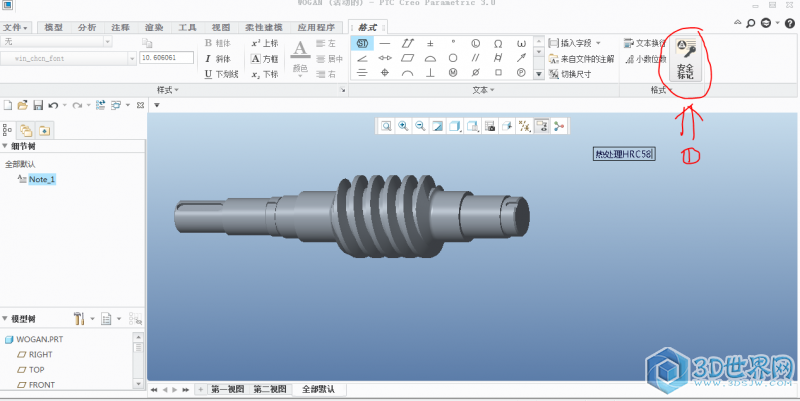The height and width of the screenshot is (401, 800).
Task: Click 文本换行 button
Action: coord(645,43)
